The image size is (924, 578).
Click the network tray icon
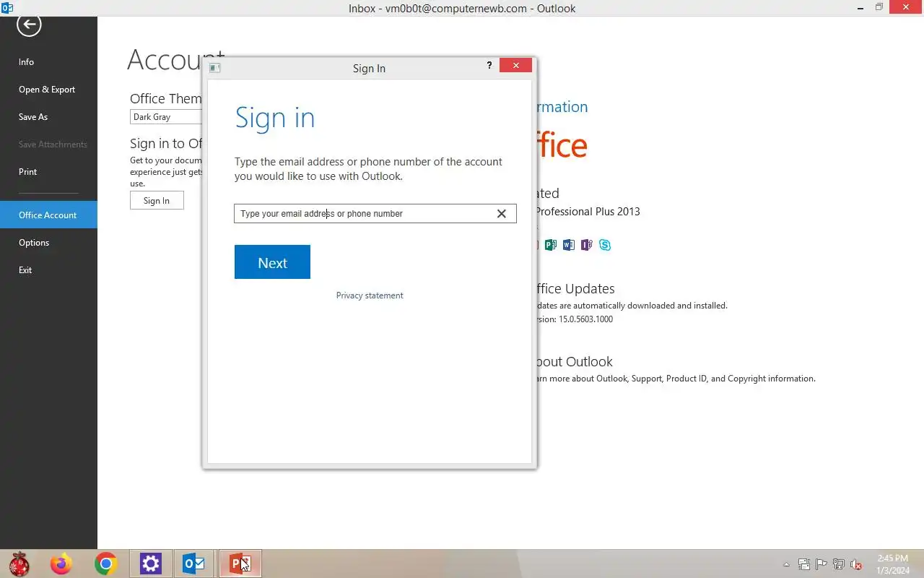[x=839, y=565]
